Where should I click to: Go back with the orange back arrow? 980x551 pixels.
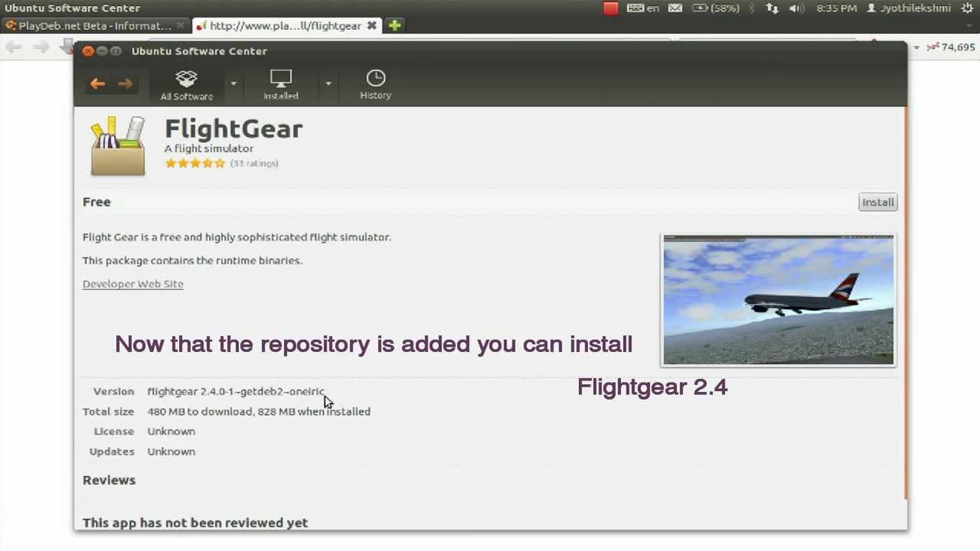[x=97, y=84]
